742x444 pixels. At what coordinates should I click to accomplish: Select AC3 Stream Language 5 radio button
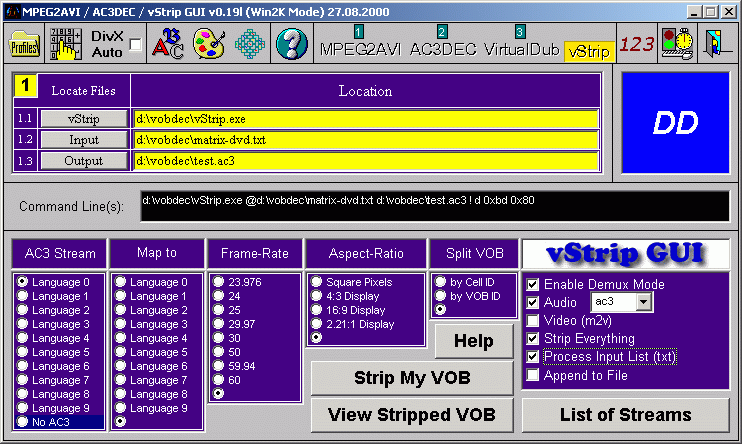coord(22,352)
